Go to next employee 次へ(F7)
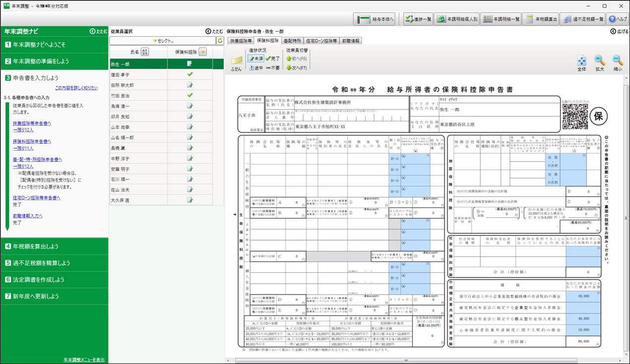 point(297,68)
